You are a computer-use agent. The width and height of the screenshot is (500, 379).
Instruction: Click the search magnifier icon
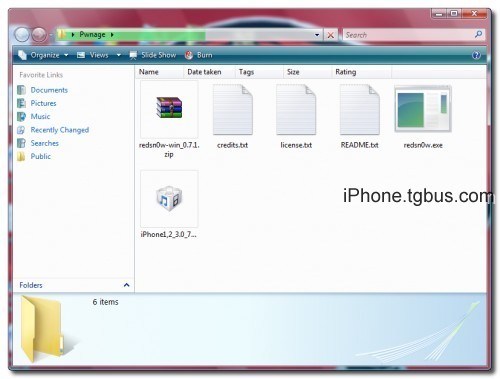tap(478, 34)
